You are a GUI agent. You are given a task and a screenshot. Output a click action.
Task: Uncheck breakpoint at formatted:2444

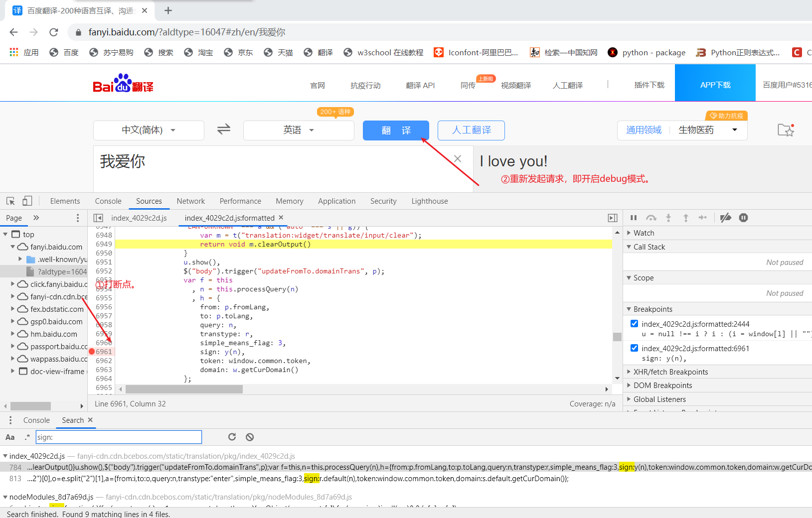[634, 324]
